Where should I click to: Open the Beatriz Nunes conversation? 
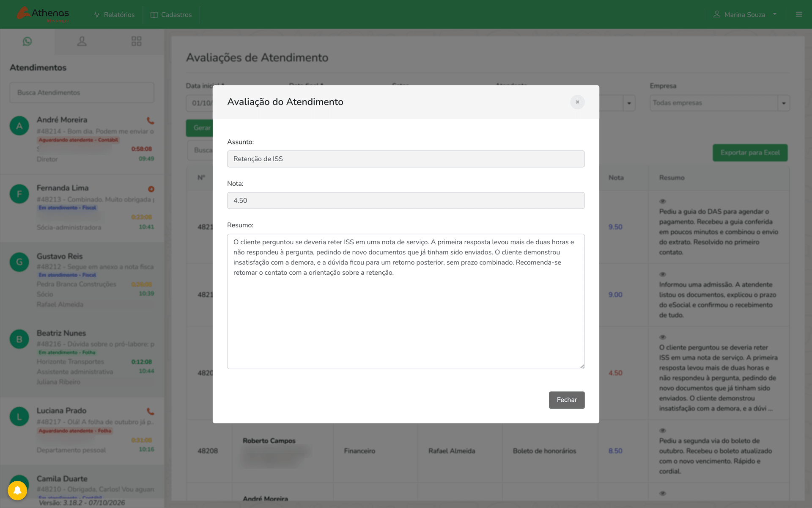click(x=82, y=358)
